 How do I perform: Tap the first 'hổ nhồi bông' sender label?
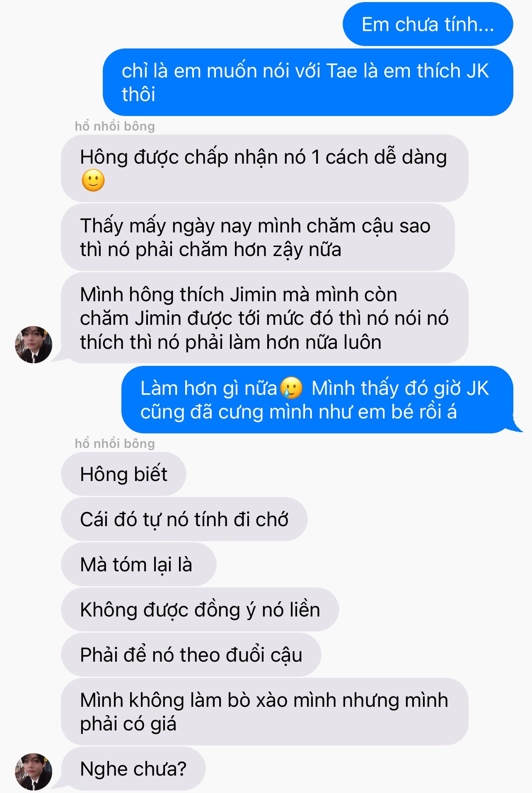[115, 126]
